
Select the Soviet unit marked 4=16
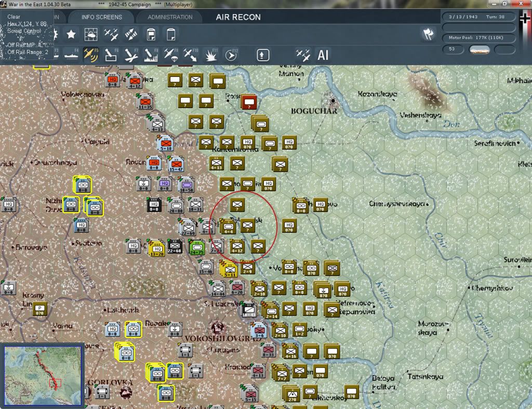(x=291, y=352)
